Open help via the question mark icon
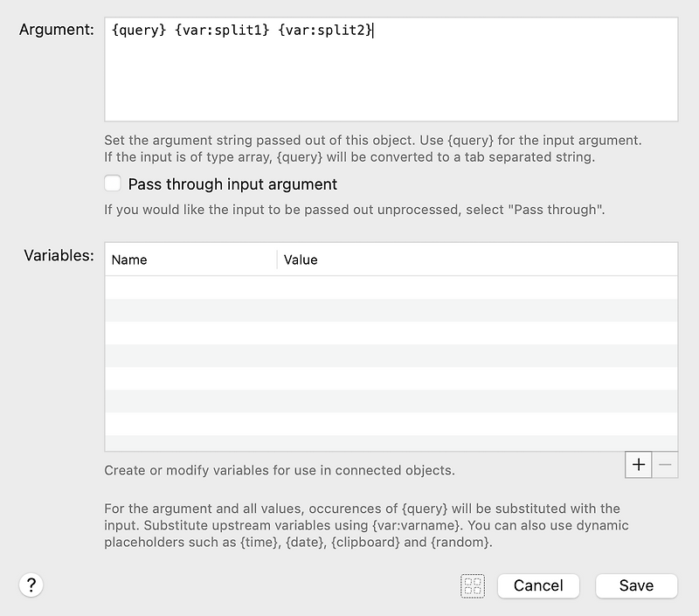 [x=31, y=586]
